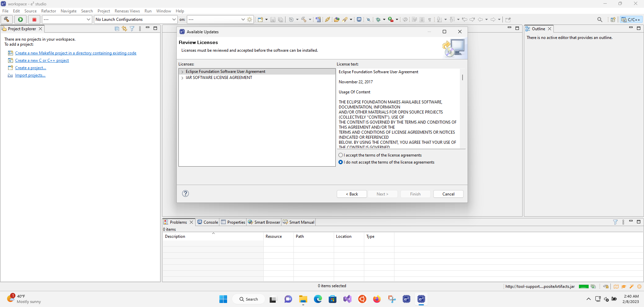Click the orange star circle icon in status bar
This screenshot has height=307, width=644.
(x=639, y=287)
